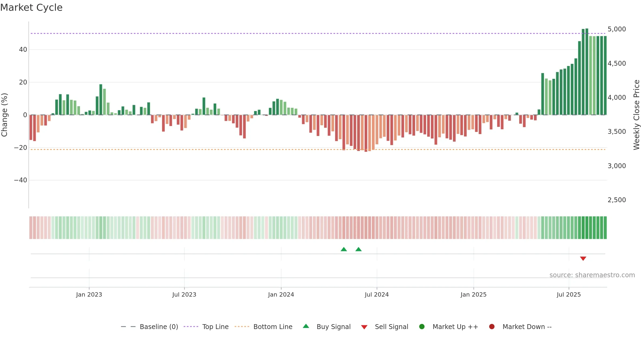Toggle the Buy Signal legend entry

click(x=327, y=327)
